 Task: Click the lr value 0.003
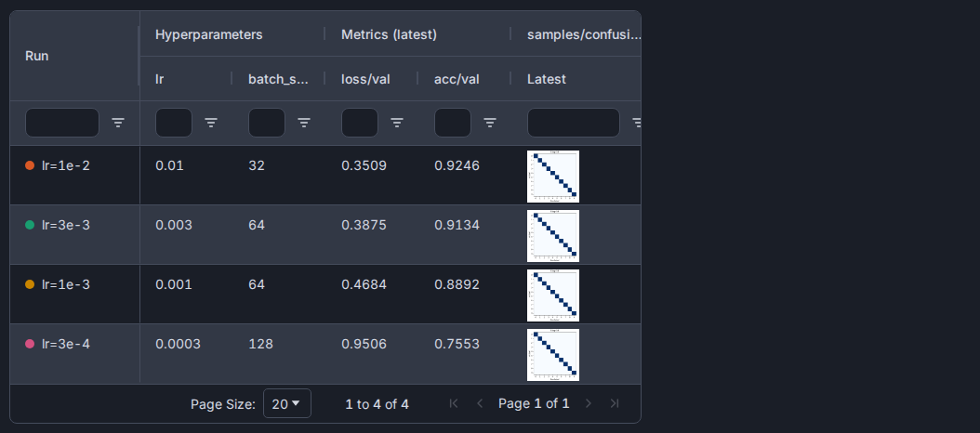[x=174, y=225]
